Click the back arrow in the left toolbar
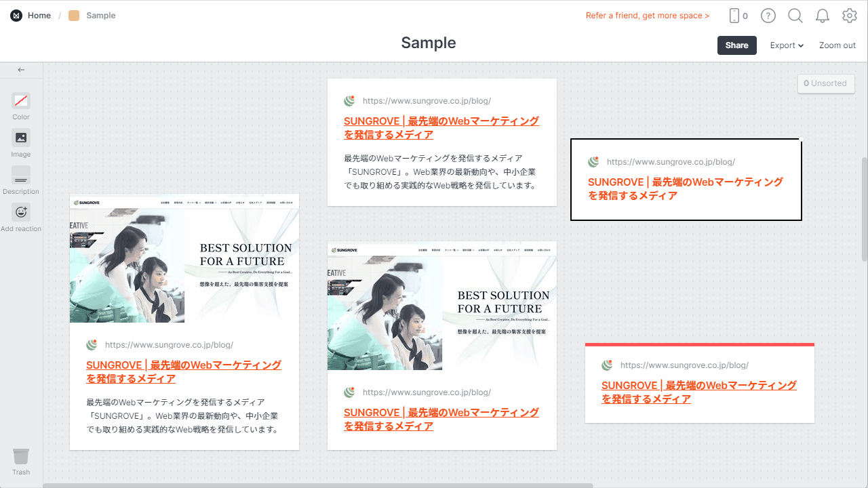The height and width of the screenshot is (488, 868). (x=21, y=70)
